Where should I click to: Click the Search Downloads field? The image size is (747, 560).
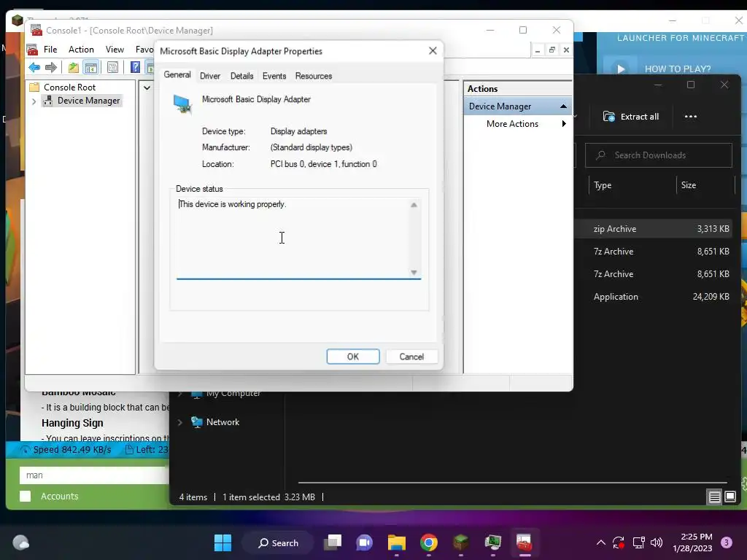point(659,155)
